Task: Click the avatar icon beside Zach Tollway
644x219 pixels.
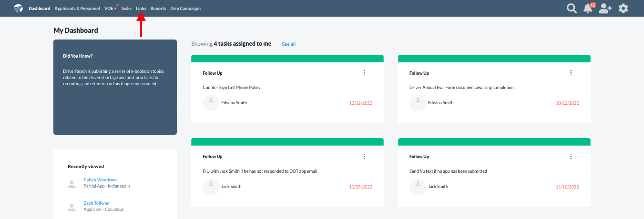Action: (x=72, y=207)
